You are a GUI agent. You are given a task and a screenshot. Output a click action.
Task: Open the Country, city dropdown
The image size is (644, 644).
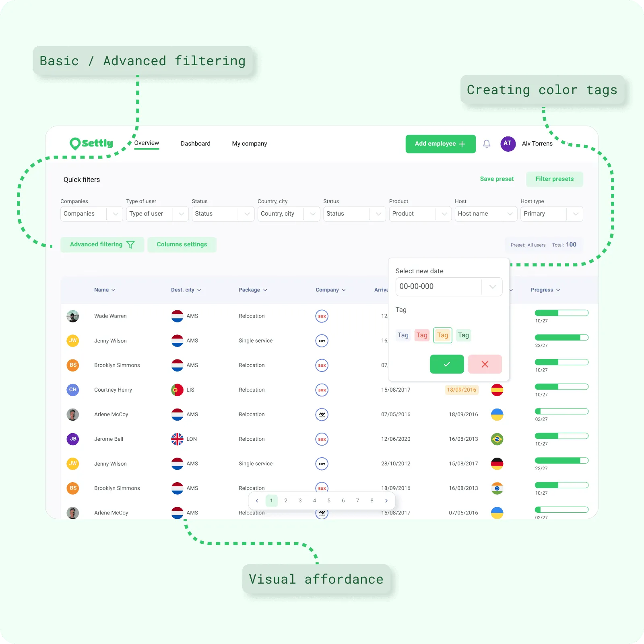(x=289, y=214)
